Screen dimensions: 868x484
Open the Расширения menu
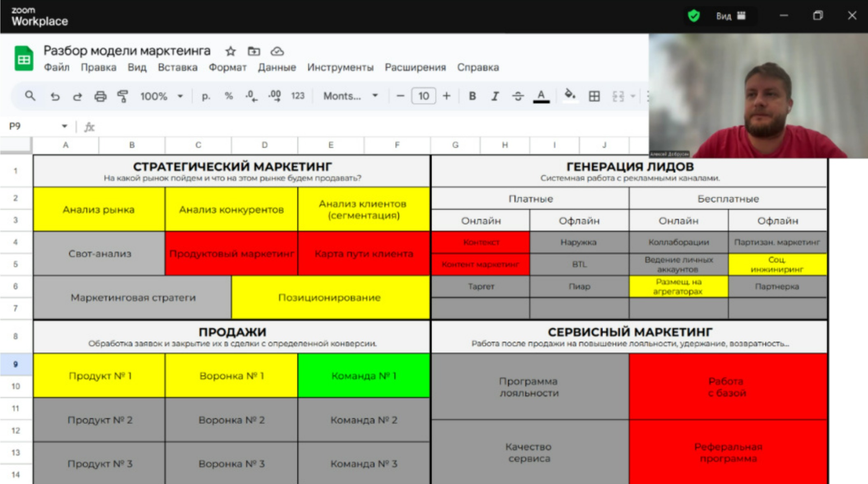point(415,68)
